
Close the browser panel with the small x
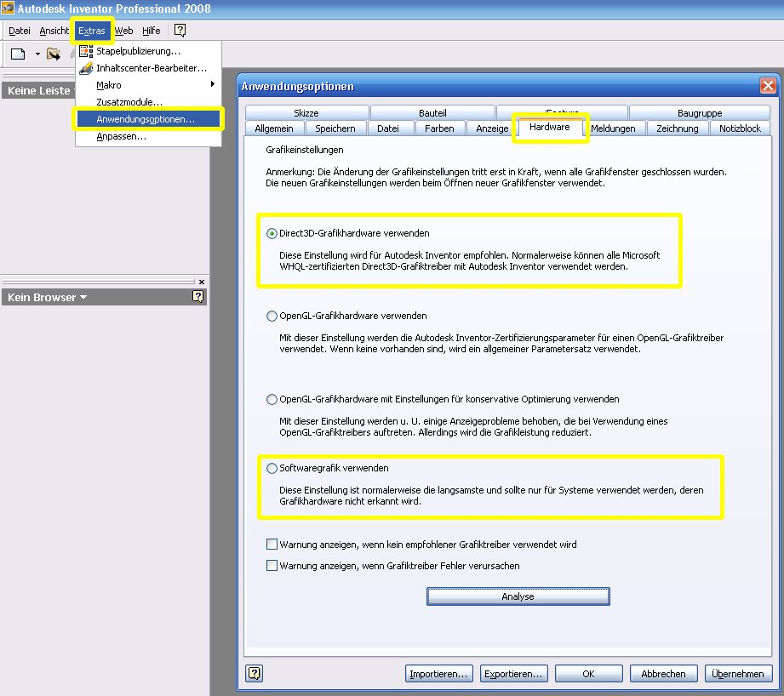point(202,282)
